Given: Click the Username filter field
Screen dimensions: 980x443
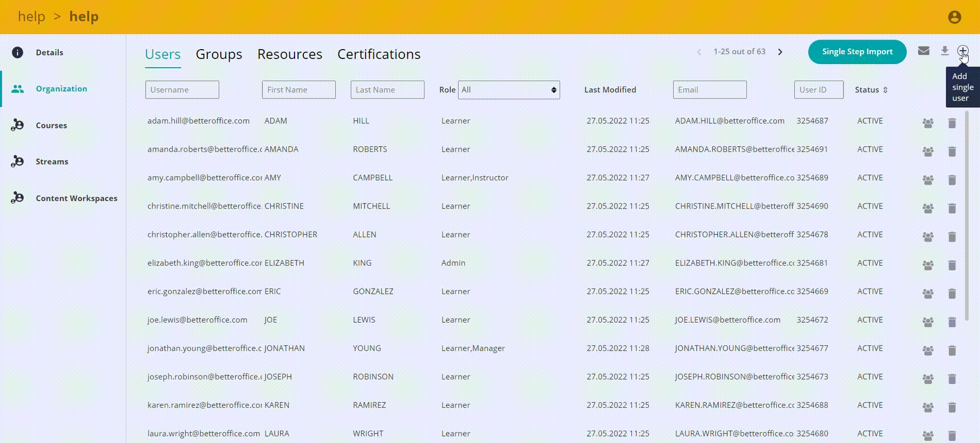Looking at the screenshot, I should point(182,90).
